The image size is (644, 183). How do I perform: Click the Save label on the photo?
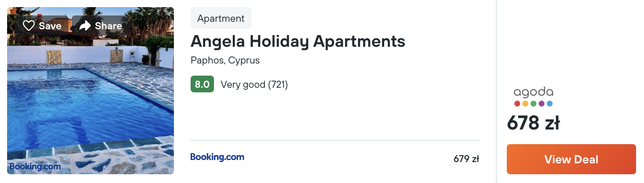(50, 26)
